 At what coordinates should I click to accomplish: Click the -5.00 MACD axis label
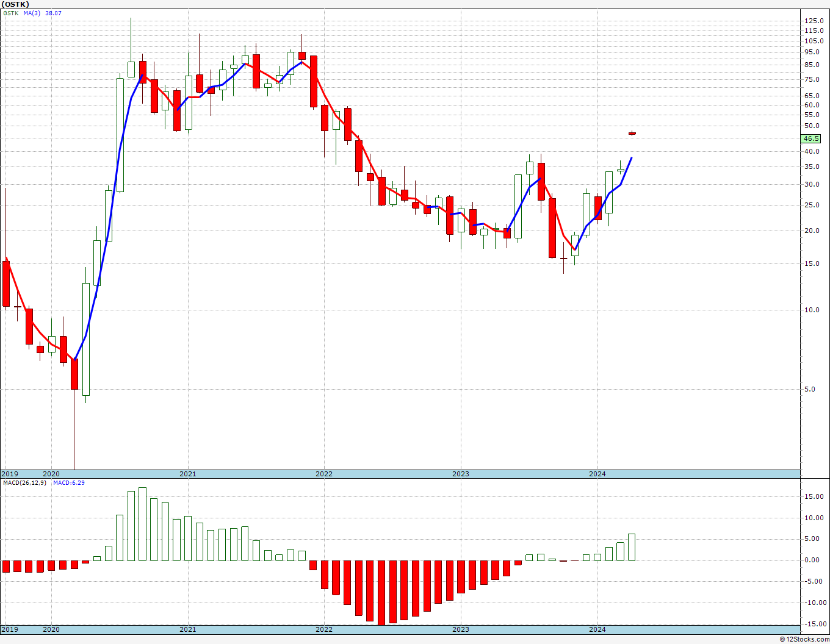[815, 581]
